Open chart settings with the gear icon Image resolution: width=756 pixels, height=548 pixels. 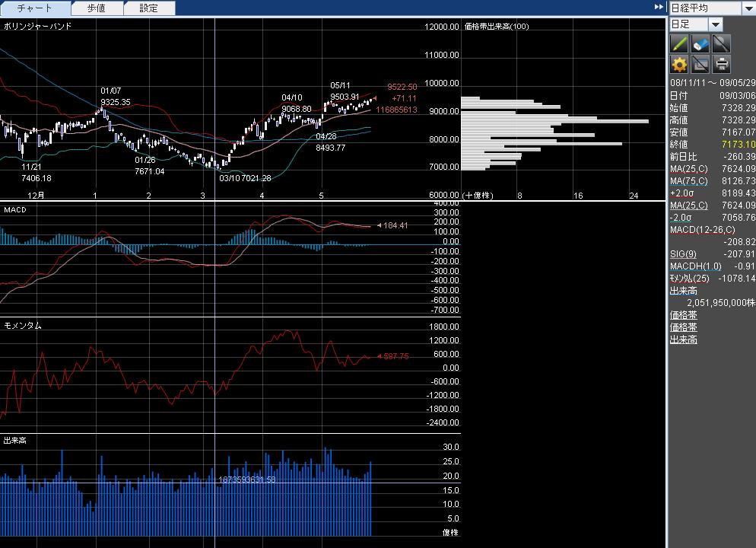click(679, 65)
